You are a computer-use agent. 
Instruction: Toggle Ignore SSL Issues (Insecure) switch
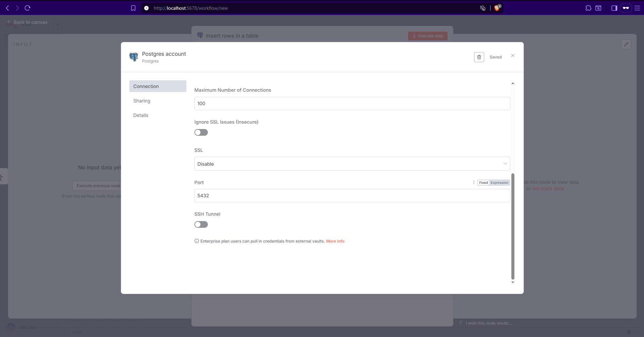tap(201, 132)
